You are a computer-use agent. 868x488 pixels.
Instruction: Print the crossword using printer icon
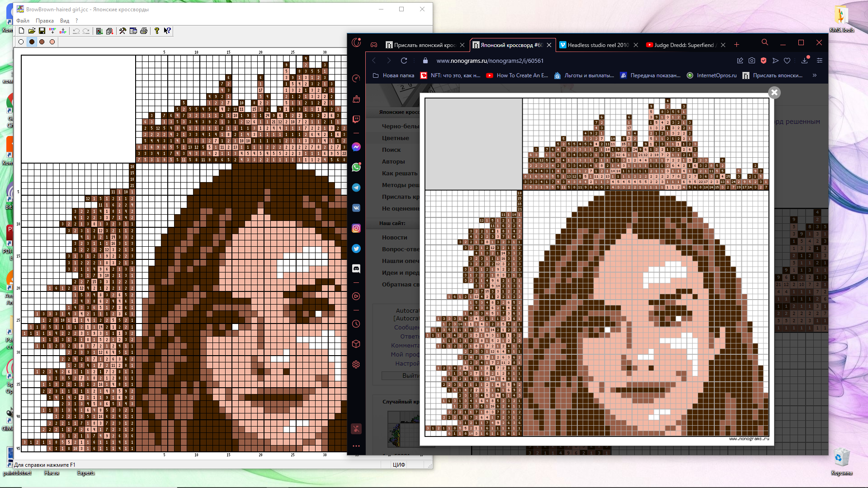pos(144,31)
